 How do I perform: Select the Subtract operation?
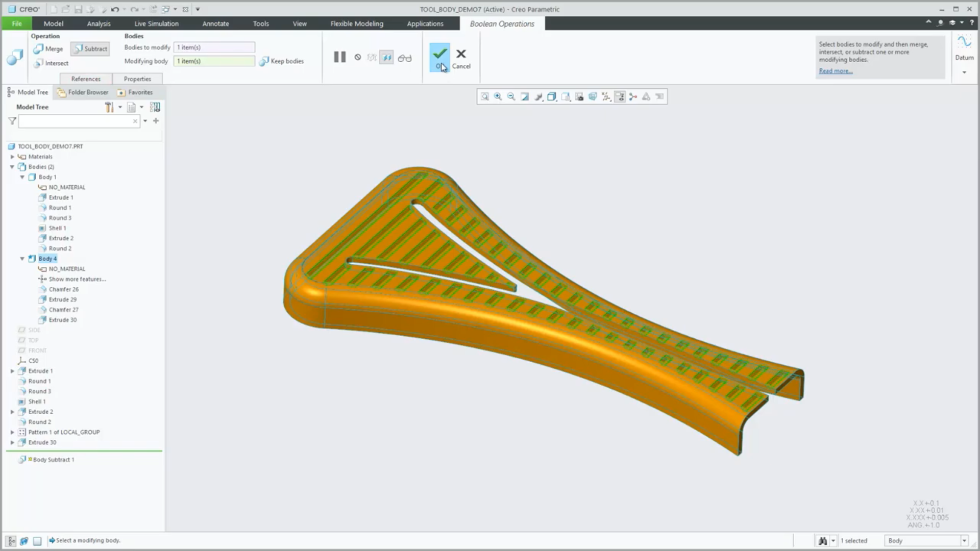[90, 49]
